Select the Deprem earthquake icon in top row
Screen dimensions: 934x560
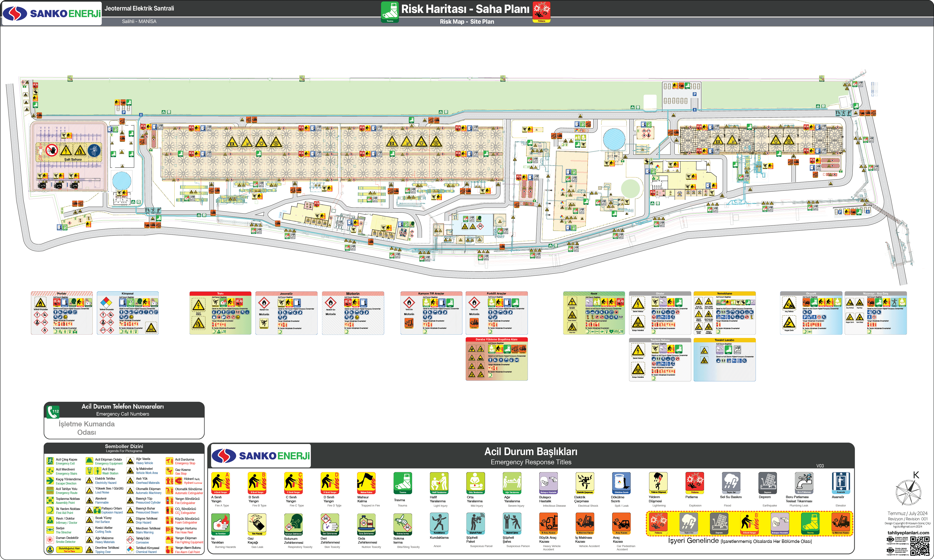click(767, 483)
